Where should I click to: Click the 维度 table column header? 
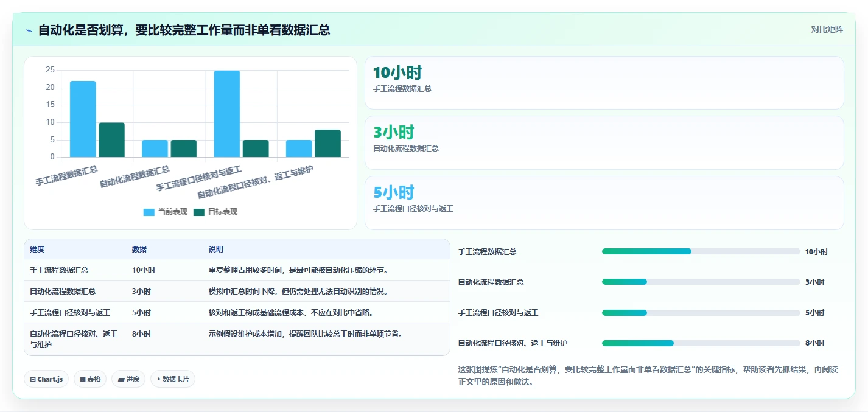pos(37,250)
